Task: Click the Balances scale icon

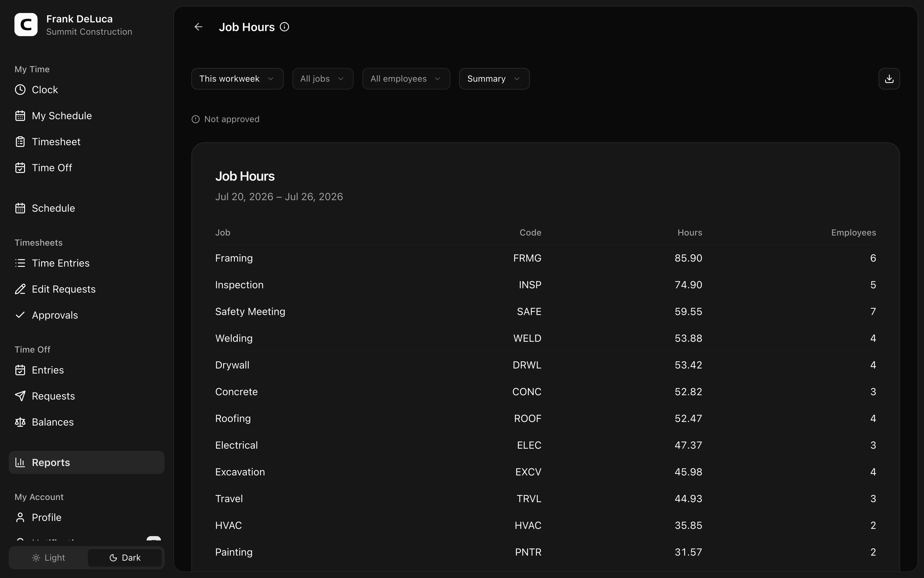Action: point(20,422)
